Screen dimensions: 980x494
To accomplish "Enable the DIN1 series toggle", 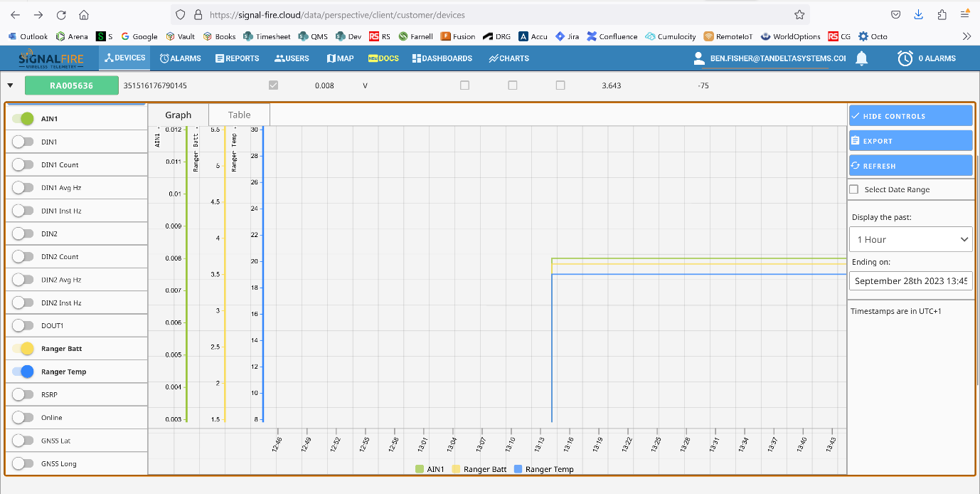I will pos(23,142).
